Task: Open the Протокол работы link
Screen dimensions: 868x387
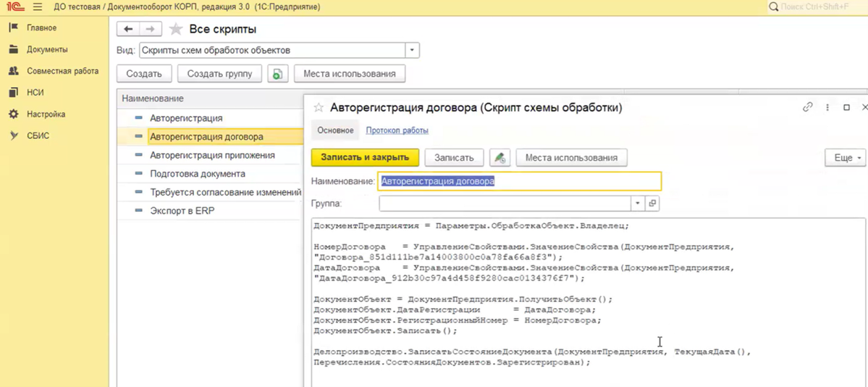Action: (x=397, y=130)
